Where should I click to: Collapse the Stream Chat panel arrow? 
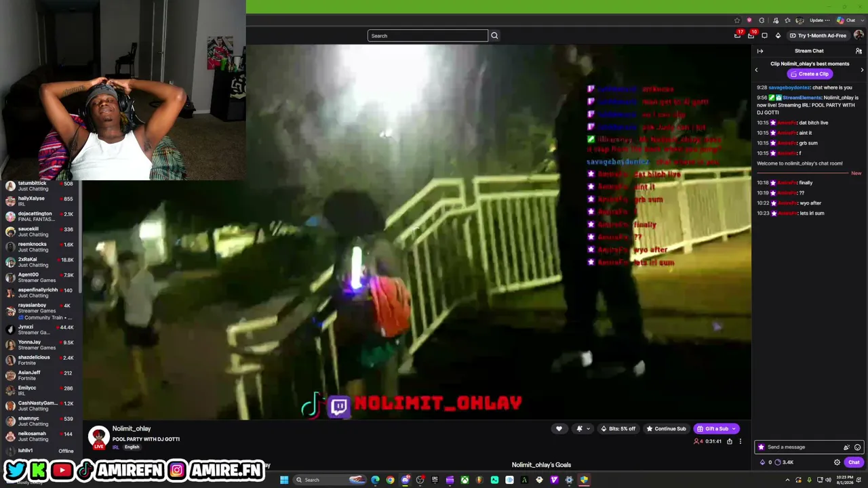760,51
